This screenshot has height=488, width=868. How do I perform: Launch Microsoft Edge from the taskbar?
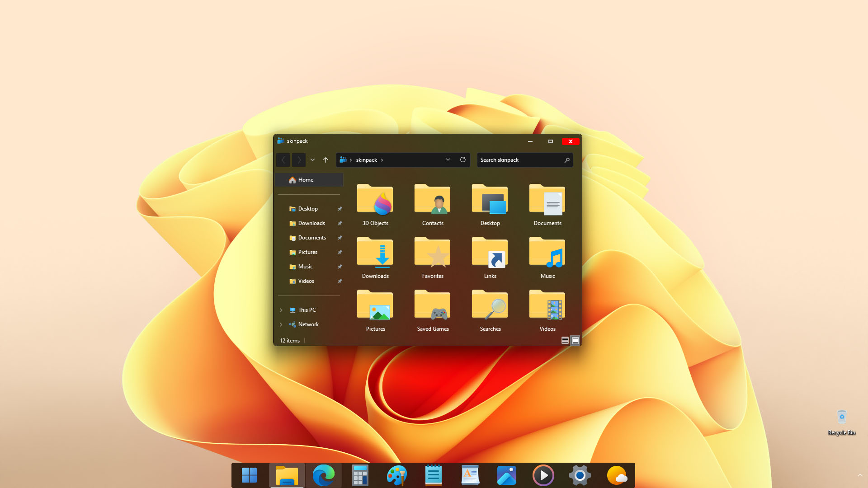(x=324, y=475)
